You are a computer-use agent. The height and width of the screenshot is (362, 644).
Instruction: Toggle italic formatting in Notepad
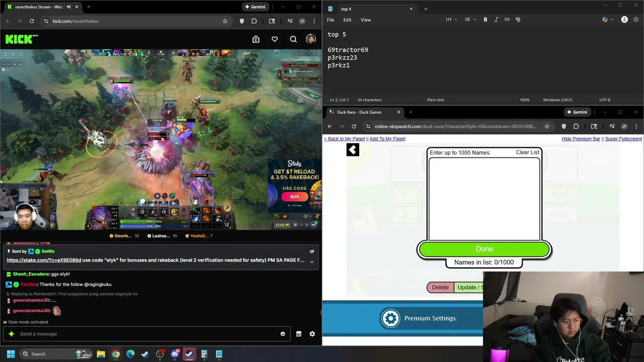496,20
